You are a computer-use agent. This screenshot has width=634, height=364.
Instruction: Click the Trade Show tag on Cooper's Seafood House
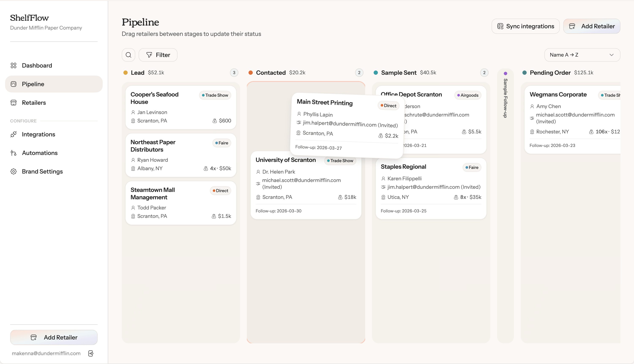click(x=215, y=95)
